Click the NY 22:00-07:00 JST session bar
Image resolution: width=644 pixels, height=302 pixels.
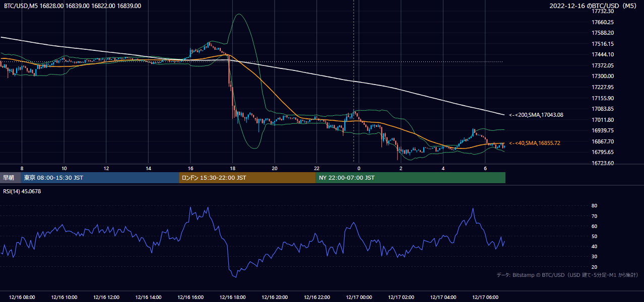411,178
